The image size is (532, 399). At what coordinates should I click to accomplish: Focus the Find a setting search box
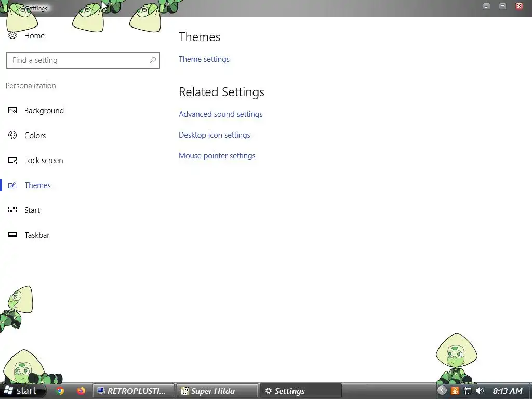click(83, 60)
